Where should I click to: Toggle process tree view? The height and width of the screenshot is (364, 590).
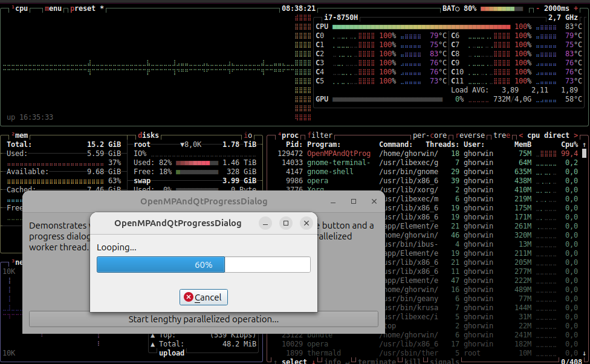point(501,135)
